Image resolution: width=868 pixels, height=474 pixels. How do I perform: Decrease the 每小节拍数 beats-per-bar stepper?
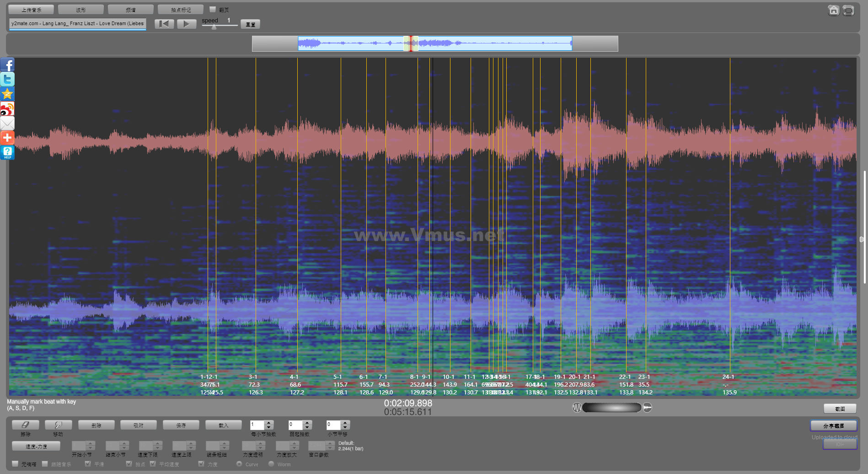point(269,427)
